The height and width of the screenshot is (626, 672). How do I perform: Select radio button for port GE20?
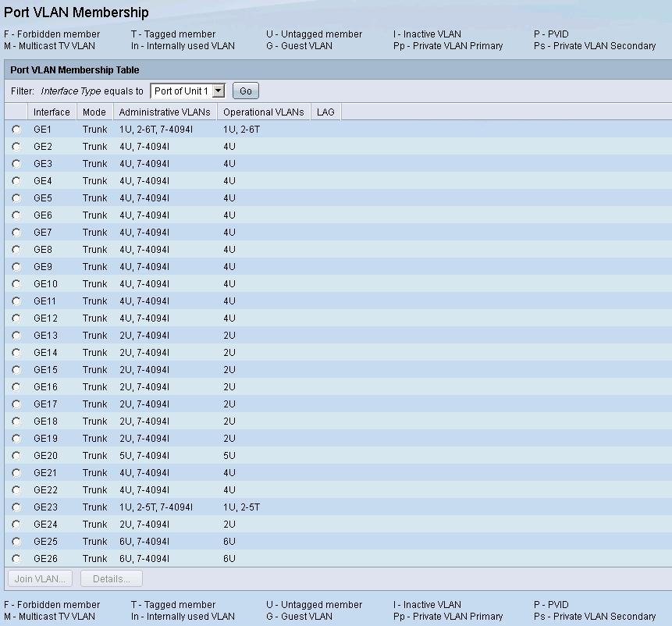[16, 456]
